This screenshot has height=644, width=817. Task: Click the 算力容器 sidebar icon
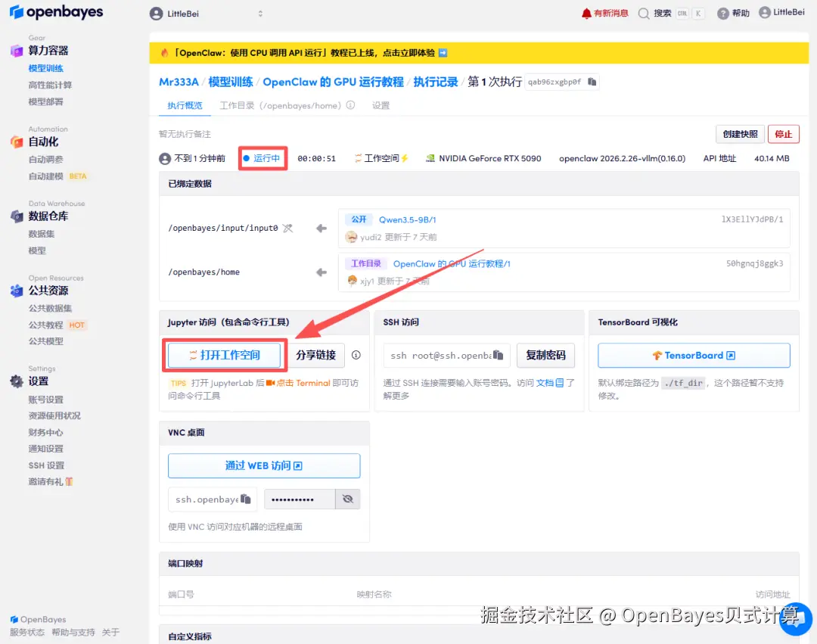17,51
